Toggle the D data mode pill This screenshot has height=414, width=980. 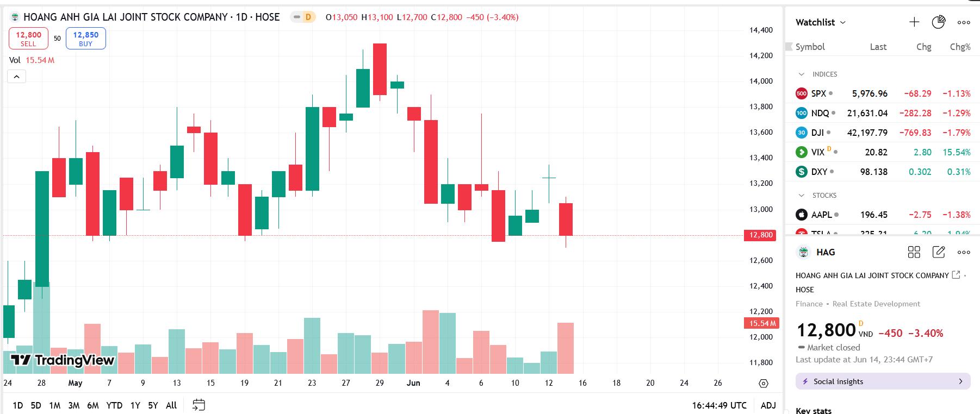click(x=303, y=17)
